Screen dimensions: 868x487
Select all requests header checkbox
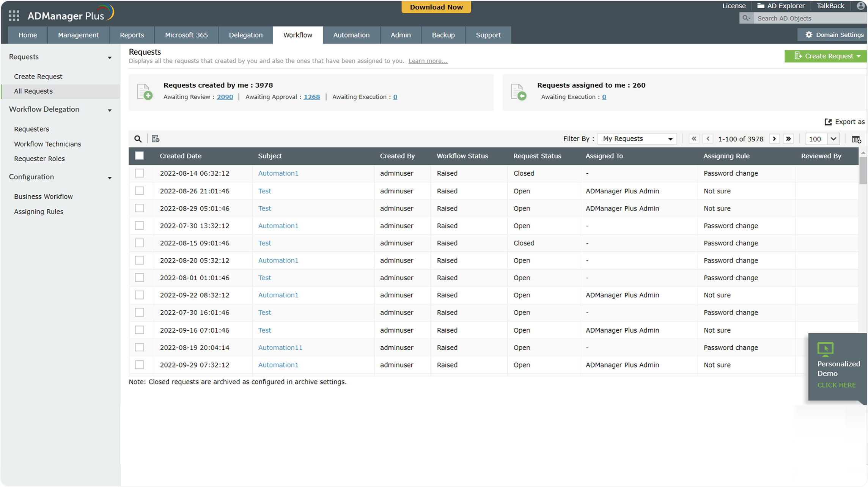139,156
